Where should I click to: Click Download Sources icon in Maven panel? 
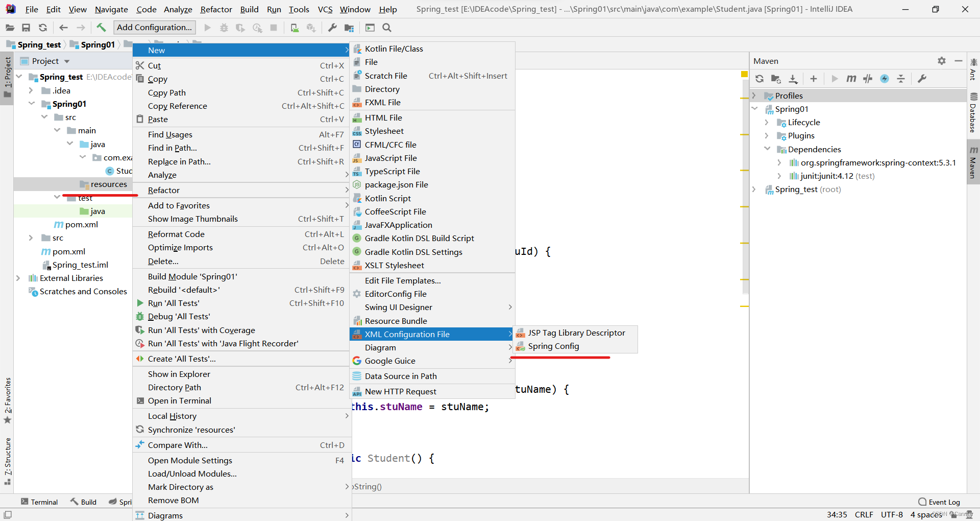coord(793,79)
